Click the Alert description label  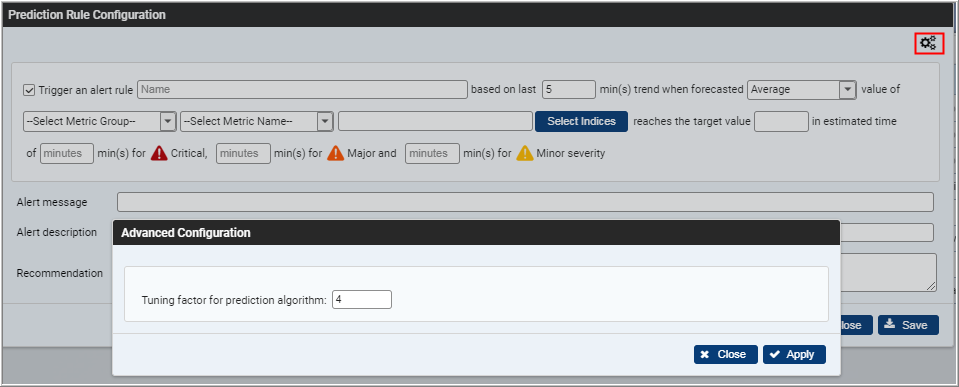(x=57, y=232)
